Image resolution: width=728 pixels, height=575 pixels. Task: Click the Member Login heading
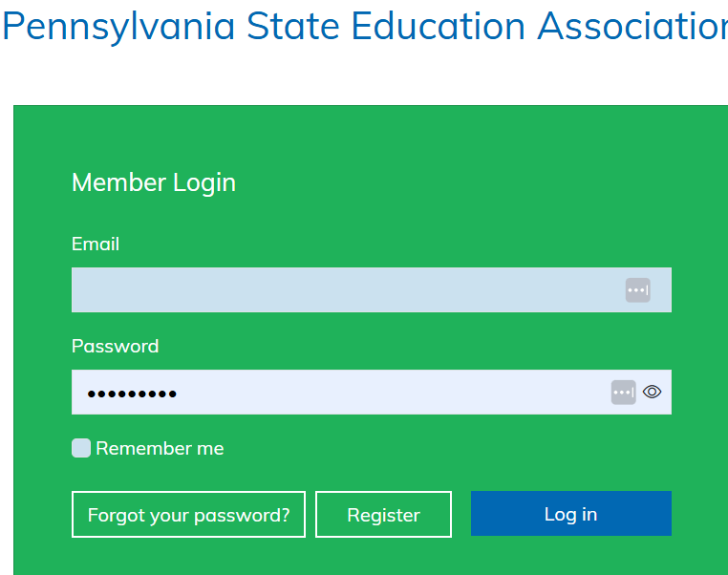154,182
